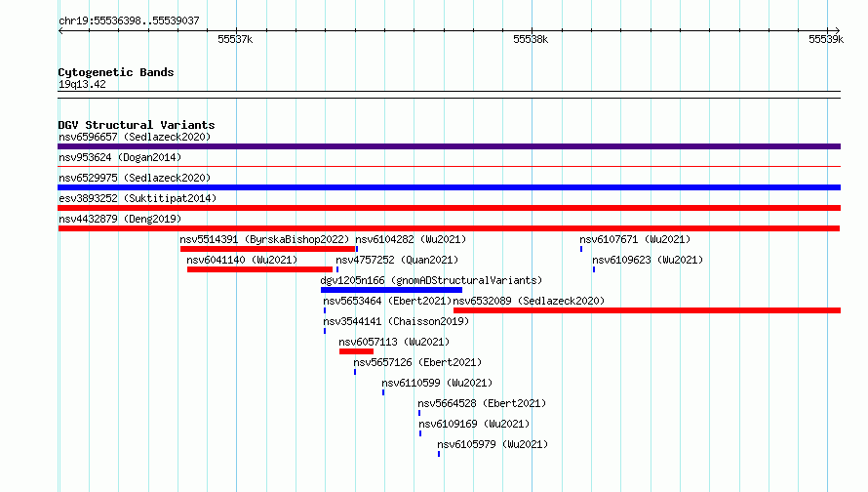The height and width of the screenshot is (492, 868).
Task: Click the DGV Structural Variants track title
Action: (x=137, y=125)
